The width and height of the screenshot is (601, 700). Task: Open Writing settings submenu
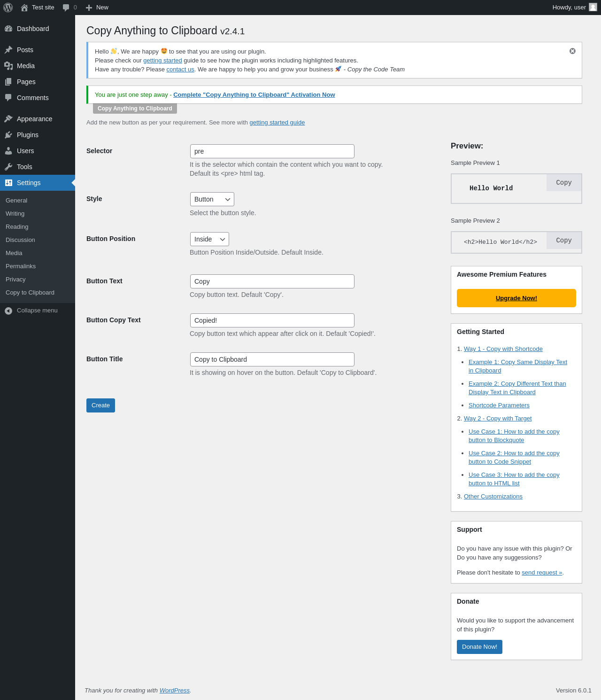(15, 213)
